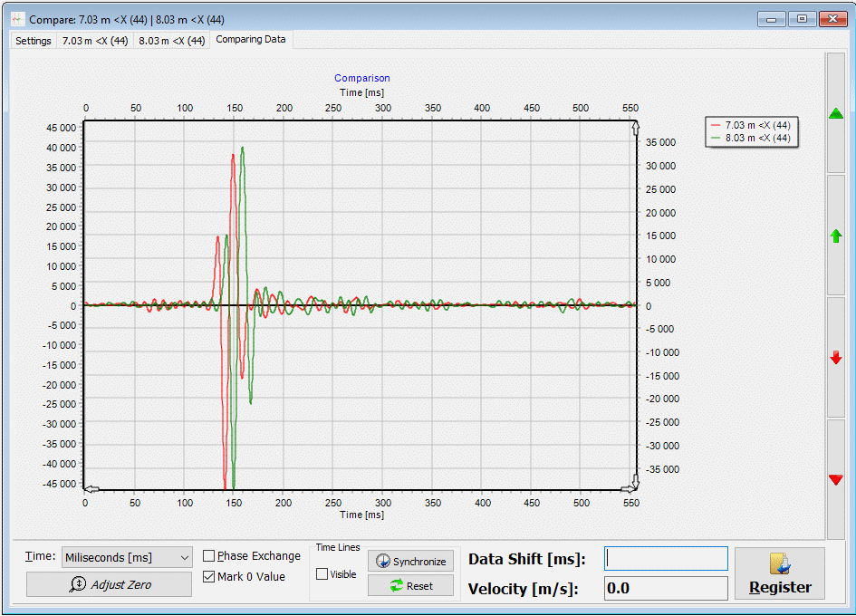
Task: Click the Reset button
Action: click(x=410, y=586)
